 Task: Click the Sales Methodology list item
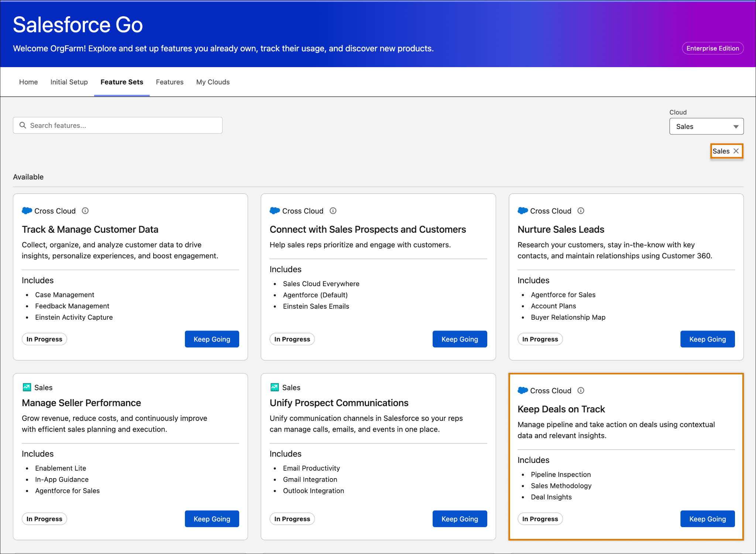[561, 486]
